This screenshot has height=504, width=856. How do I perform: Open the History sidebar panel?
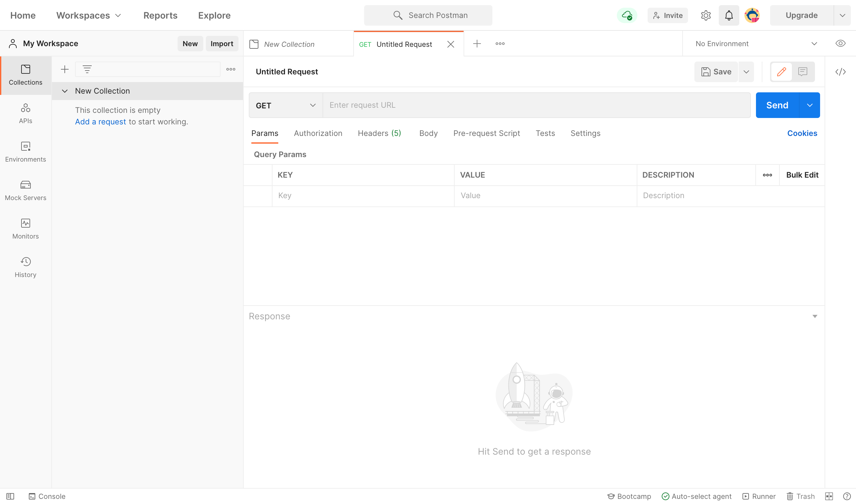[x=25, y=267]
